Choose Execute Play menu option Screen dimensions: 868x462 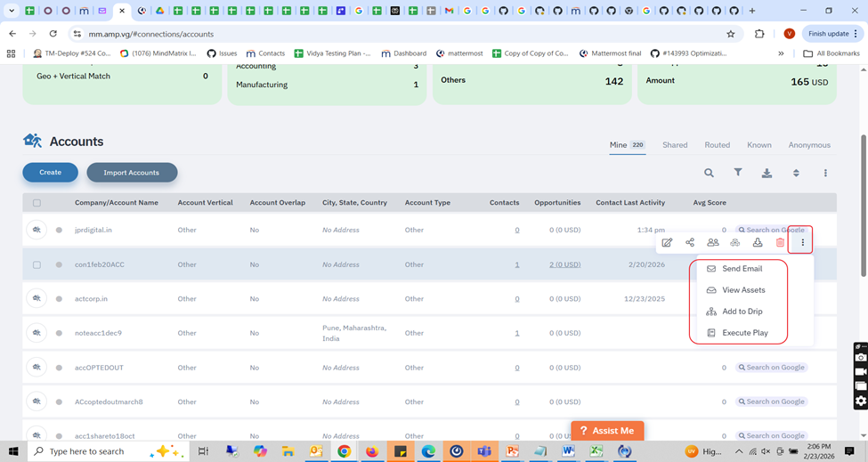[744, 333]
